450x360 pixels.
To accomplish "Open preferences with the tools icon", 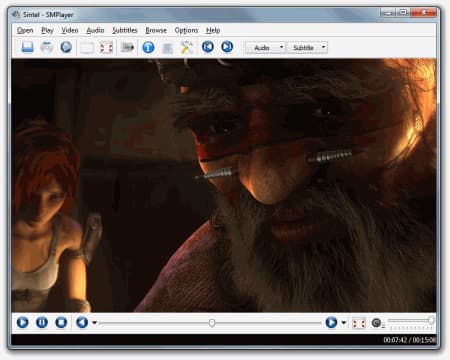I will (187, 47).
